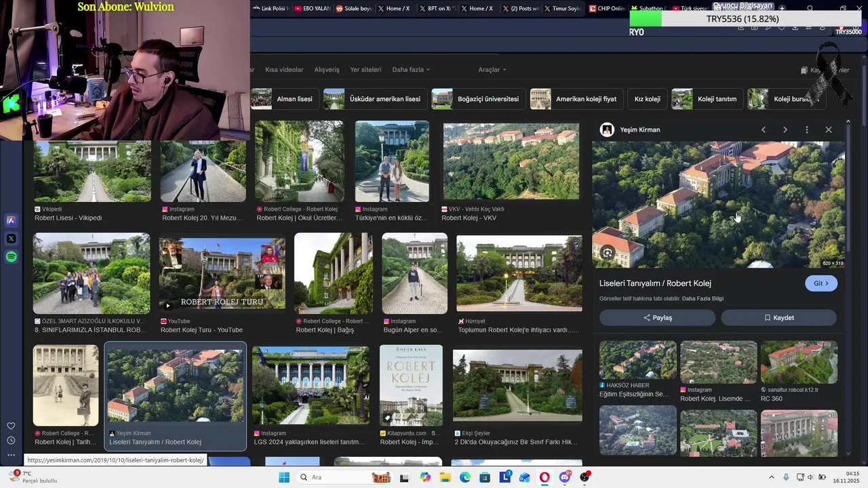Open Robert Kolej - VKV result image
This screenshot has height=488, width=868.
511,161
